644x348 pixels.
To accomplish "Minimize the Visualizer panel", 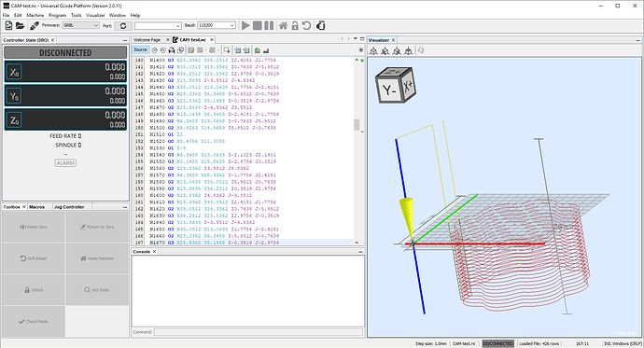I will pos(637,40).
